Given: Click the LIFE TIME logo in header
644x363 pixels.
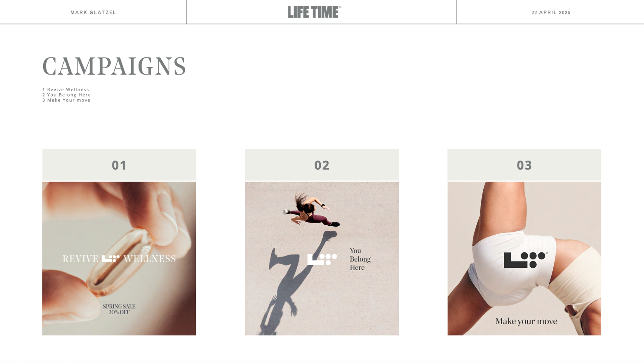Looking at the screenshot, I should [314, 12].
